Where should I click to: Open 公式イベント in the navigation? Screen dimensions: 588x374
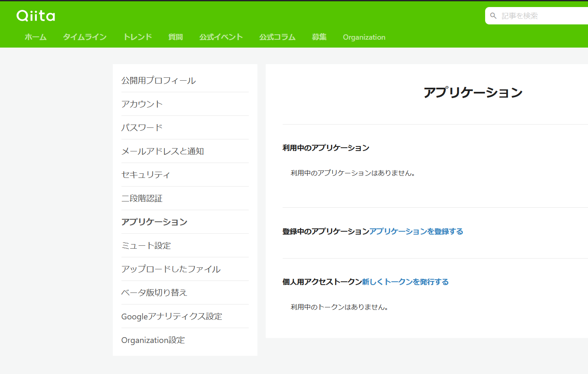[221, 37]
